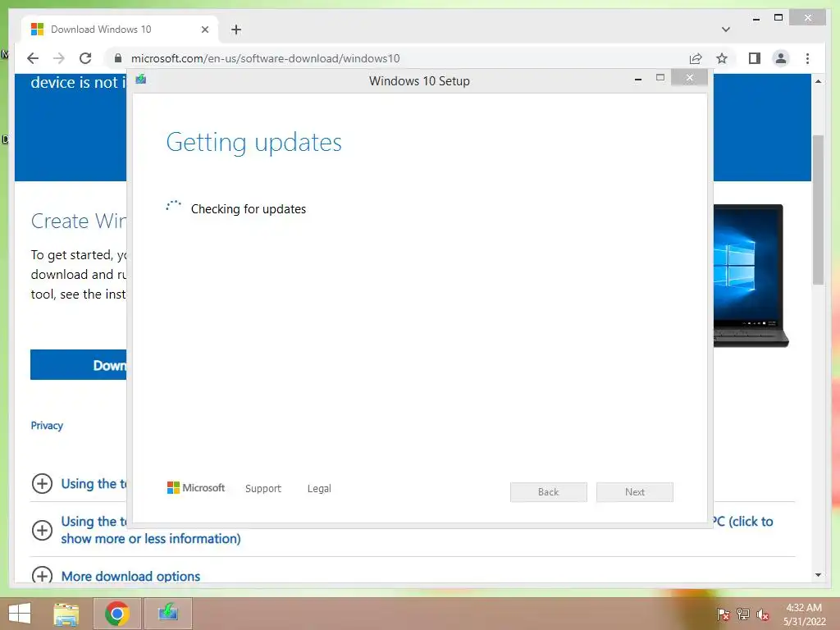Click Chrome forward arrow
This screenshot has height=630, width=840.
tap(59, 58)
